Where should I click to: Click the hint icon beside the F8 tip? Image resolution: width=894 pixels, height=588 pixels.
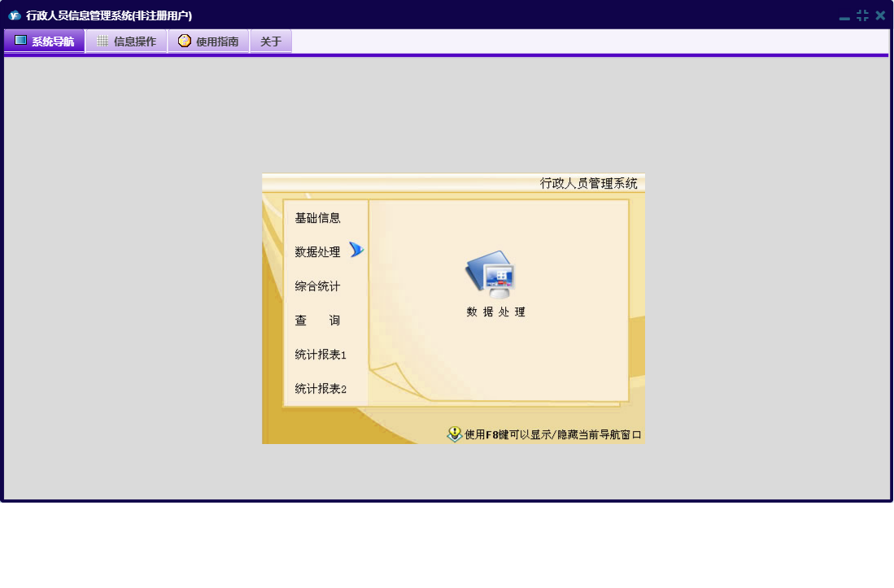pos(455,434)
